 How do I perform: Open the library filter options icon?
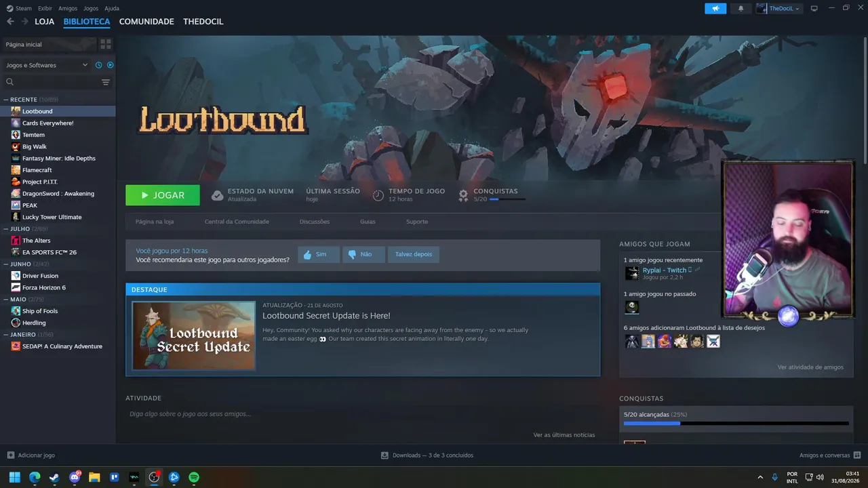pyautogui.click(x=106, y=82)
